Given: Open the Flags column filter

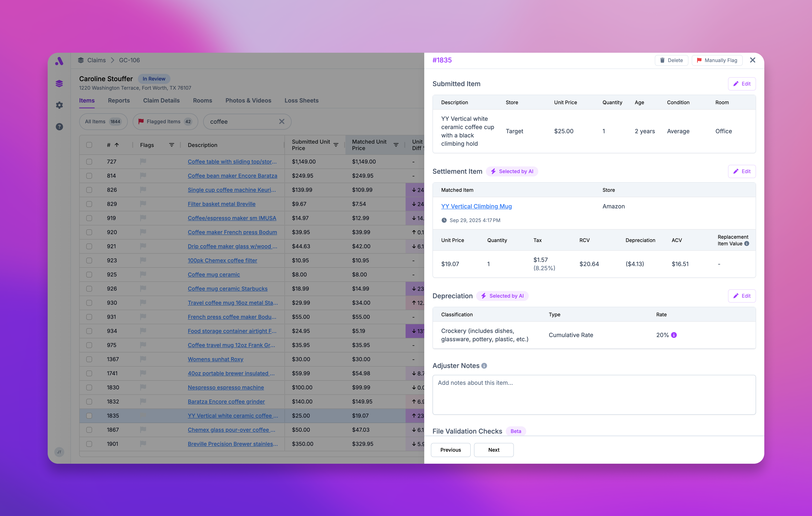Looking at the screenshot, I should tap(172, 145).
